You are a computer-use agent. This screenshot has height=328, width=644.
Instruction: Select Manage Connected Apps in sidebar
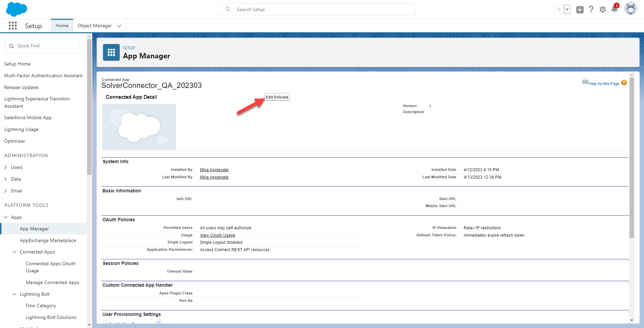[x=52, y=282]
